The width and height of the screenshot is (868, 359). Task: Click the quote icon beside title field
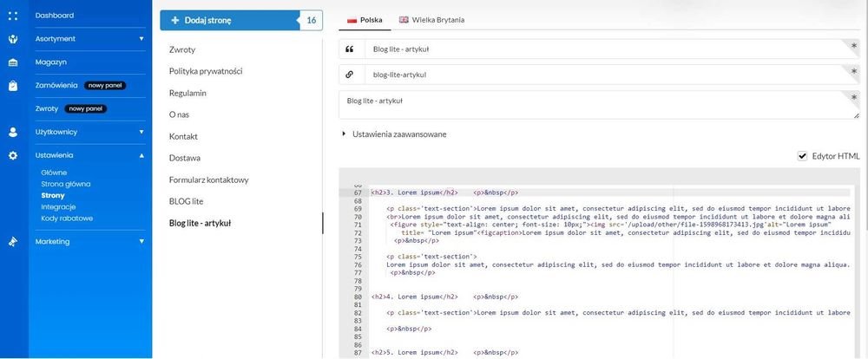tap(349, 49)
